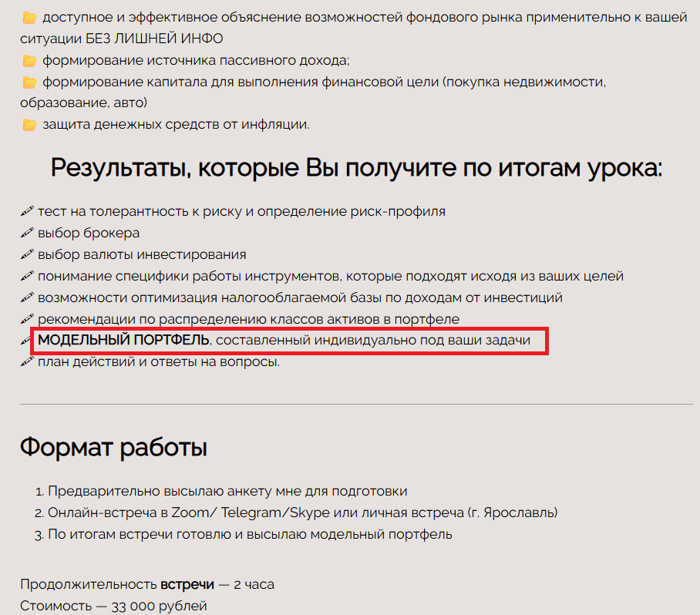The width and height of the screenshot is (700, 615).
Task: Click pencil icon beside 'план действий'
Action: (27, 361)
